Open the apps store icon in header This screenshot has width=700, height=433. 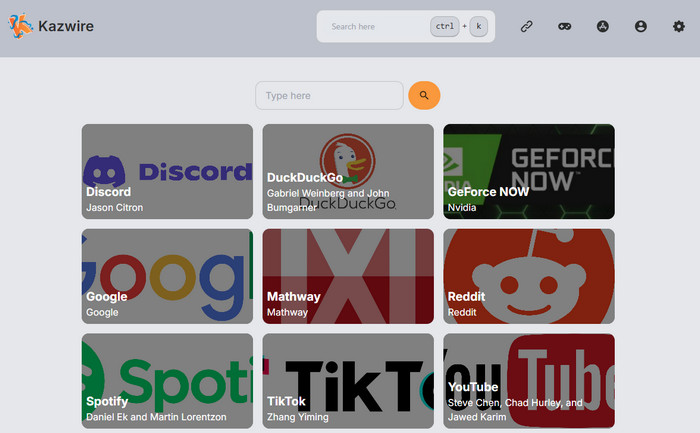point(603,26)
